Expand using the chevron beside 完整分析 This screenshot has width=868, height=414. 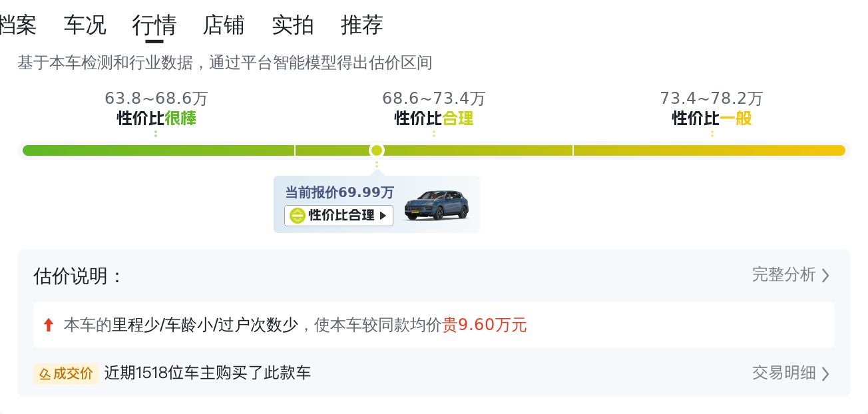(826, 275)
